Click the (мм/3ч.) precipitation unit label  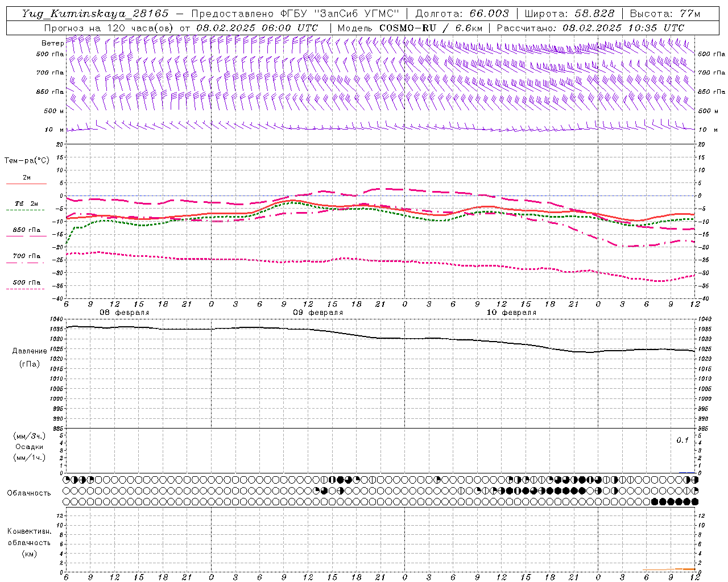[x=30, y=436]
